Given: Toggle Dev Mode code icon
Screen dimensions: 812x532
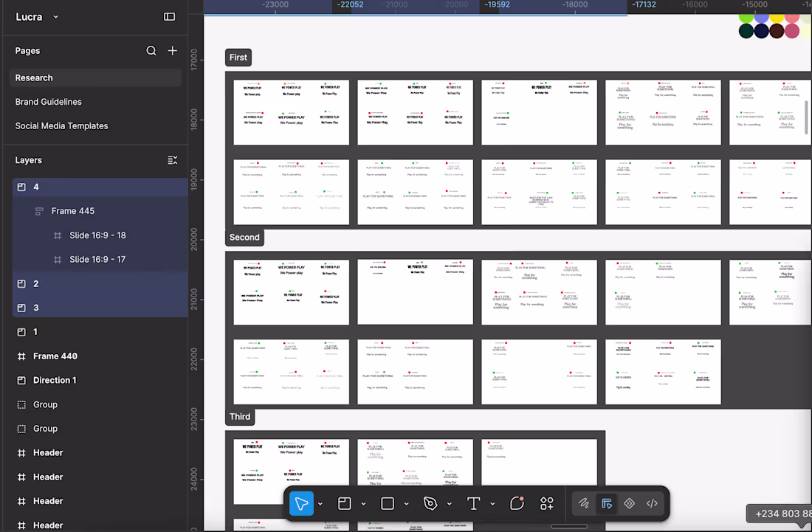Looking at the screenshot, I should tap(652, 503).
